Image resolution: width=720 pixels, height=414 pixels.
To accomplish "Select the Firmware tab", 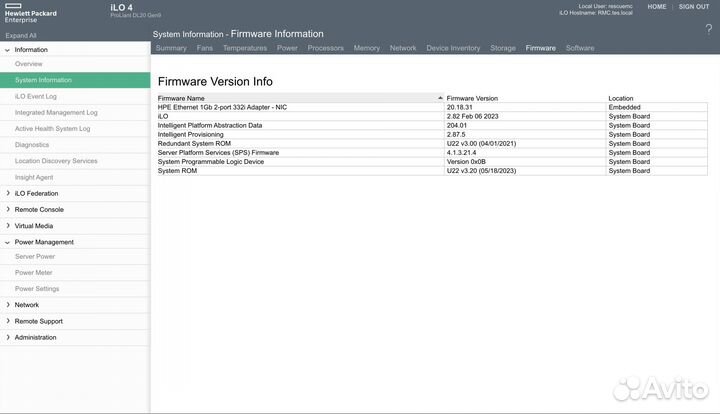I will [540, 48].
